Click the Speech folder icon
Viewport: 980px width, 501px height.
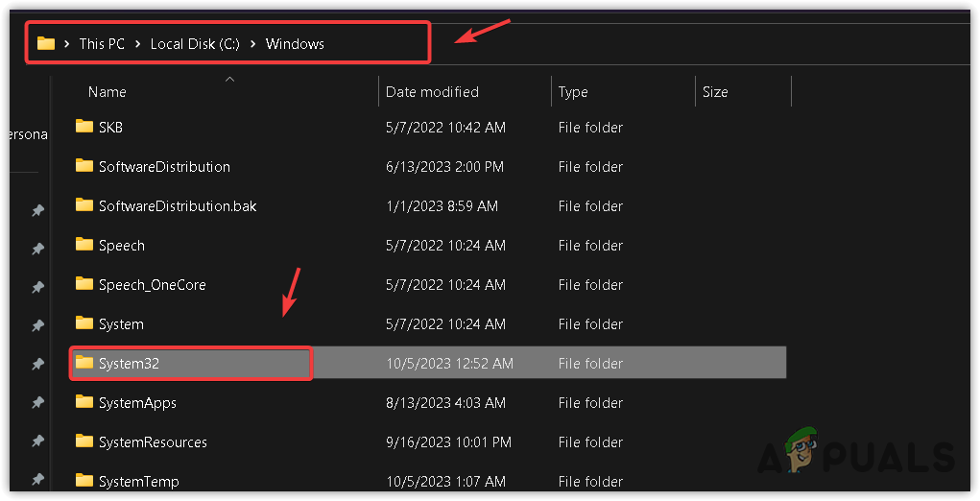pos(84,245)
